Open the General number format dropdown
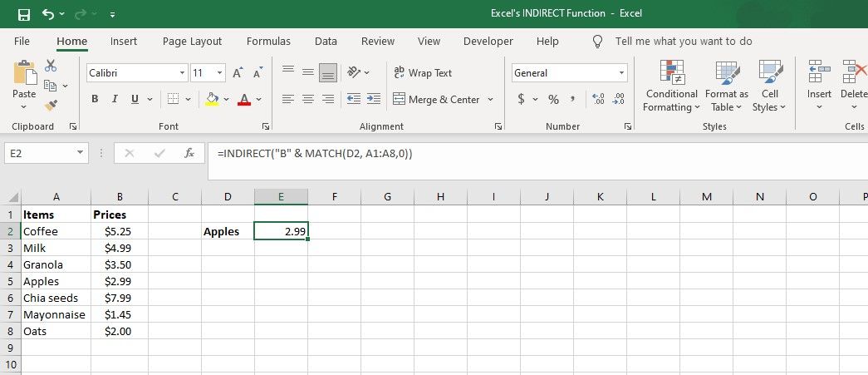The image size is (868, 375). (621, 73)
